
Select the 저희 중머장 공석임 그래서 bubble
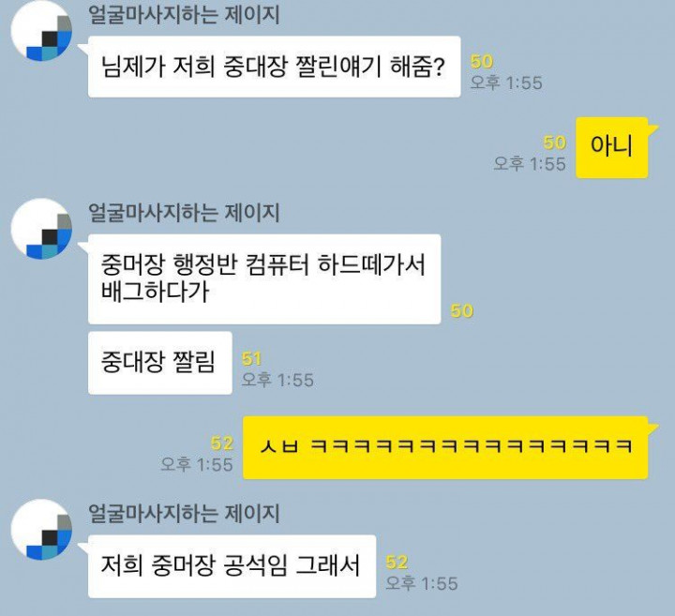[x=232, y=566]
